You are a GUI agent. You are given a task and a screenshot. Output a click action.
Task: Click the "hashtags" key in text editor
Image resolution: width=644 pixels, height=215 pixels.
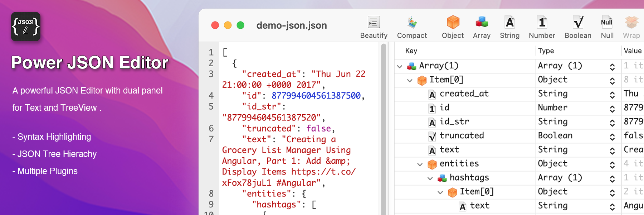277,204
